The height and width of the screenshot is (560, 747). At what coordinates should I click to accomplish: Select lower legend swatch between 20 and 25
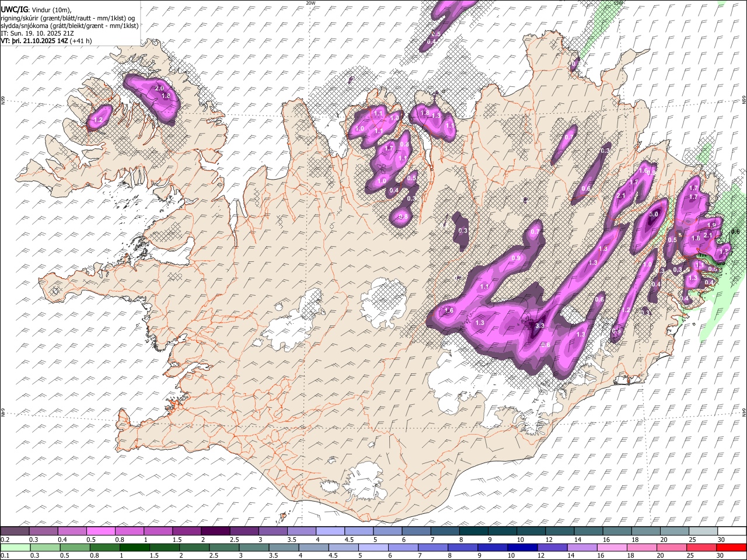click(671, 547)
